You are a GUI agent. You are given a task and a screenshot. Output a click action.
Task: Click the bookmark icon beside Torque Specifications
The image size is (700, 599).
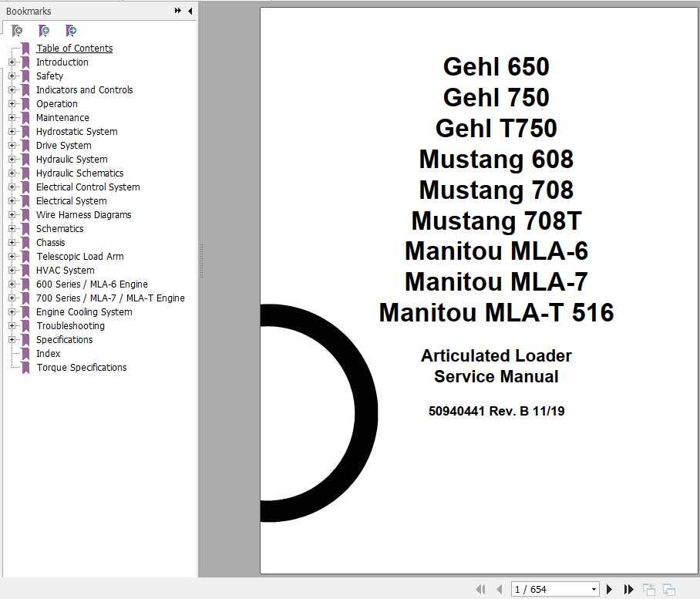tap(26, 368)
